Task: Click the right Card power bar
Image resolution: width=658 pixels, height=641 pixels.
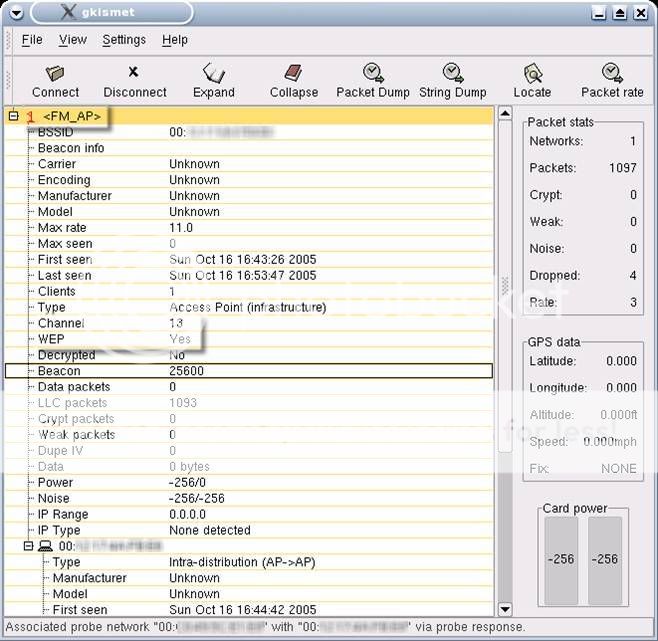Action: (x=605, y=560)
